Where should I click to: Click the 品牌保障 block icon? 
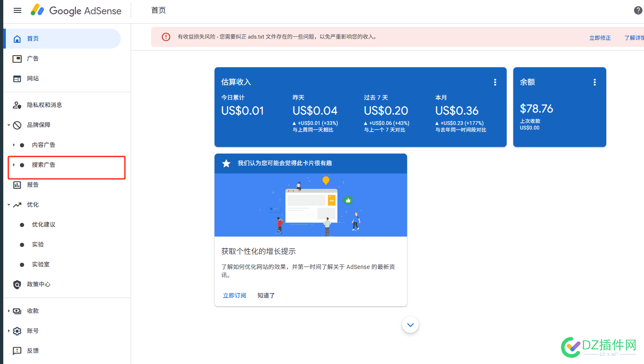click(x=17, y=125)
